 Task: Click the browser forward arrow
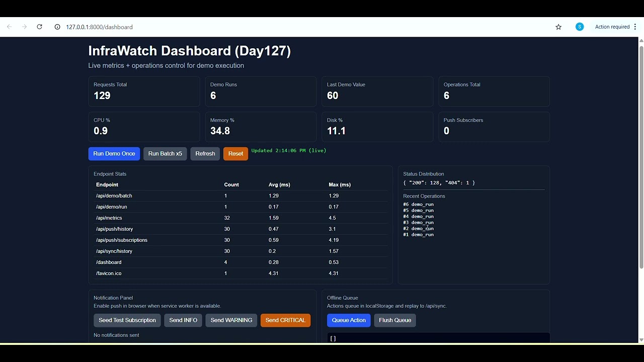coord(24,27)
